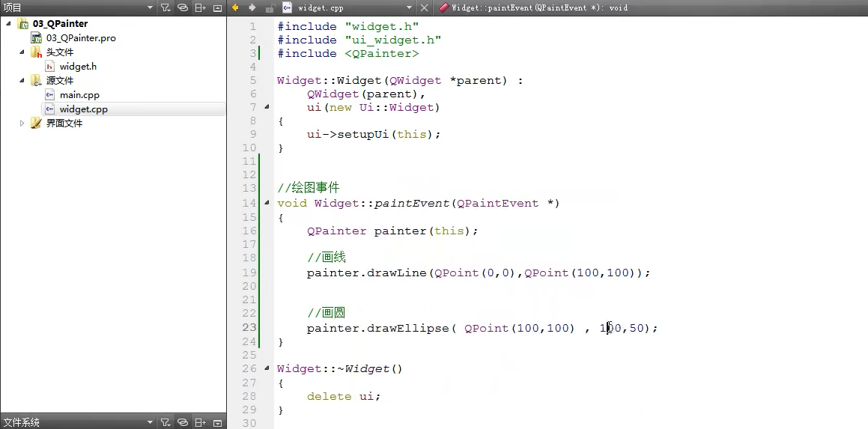This screenshot has width=868, height=429.
Task: Click the 界面文件 folder icon
Action: click(37, 123)
